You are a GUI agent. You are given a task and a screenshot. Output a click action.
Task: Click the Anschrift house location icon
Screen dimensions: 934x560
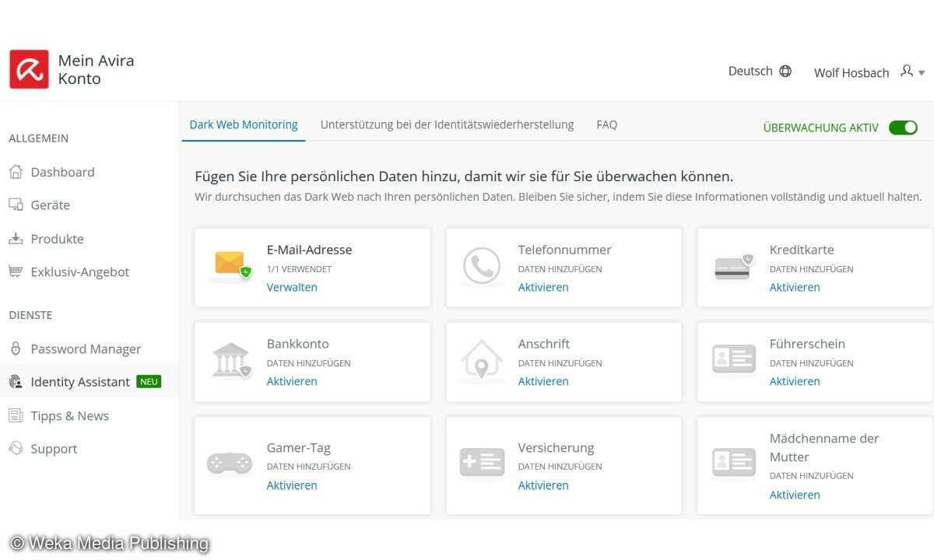tap(482, 361)
